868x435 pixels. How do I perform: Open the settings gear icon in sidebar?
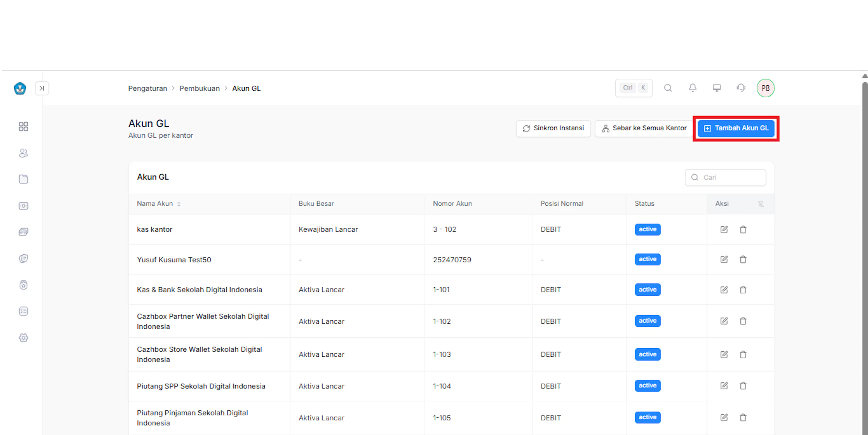pyautogui.click(x=23, y=338)
